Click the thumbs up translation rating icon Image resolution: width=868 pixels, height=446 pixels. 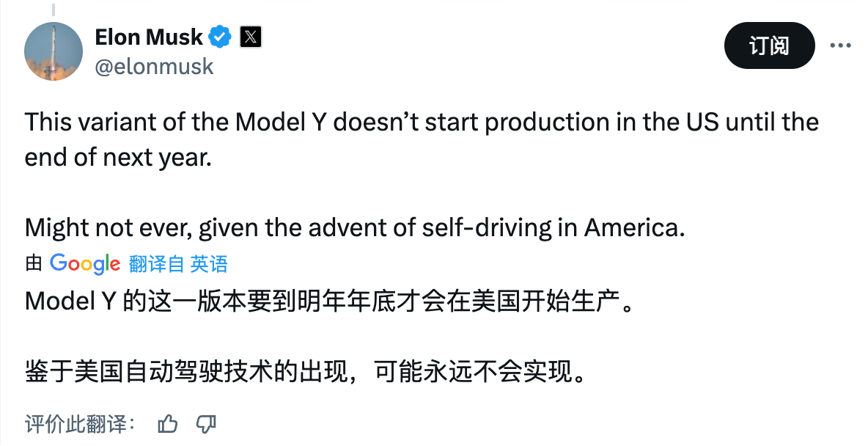[168, 423]
